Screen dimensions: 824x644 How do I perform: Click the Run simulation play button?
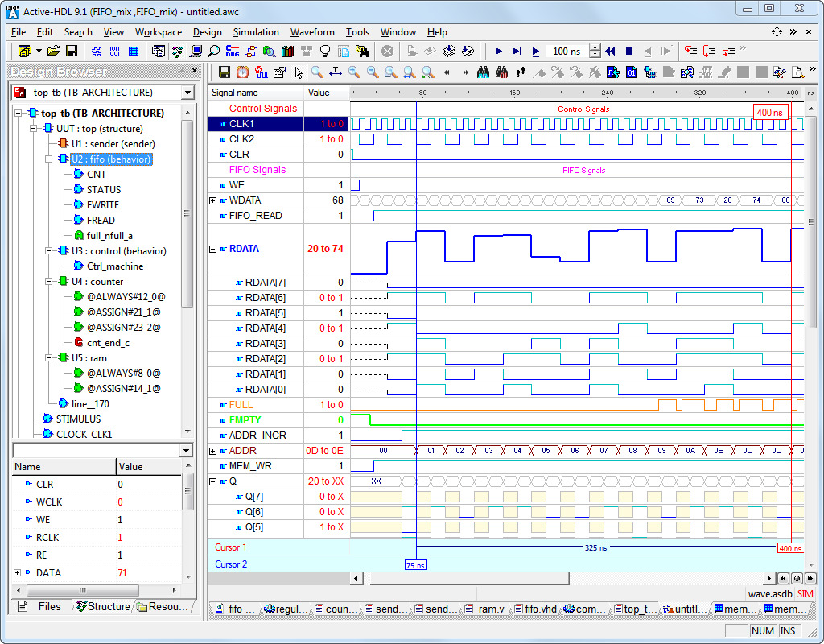point(498,52)
